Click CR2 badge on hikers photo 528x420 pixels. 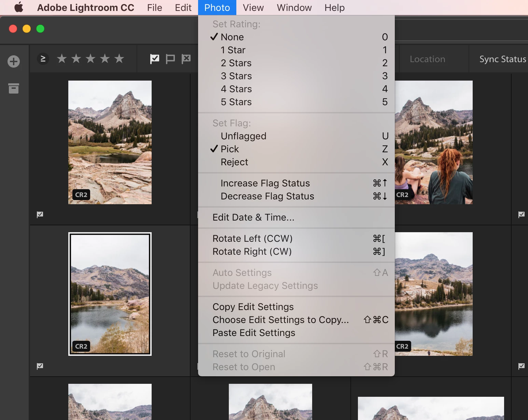(x=403, y=195)
